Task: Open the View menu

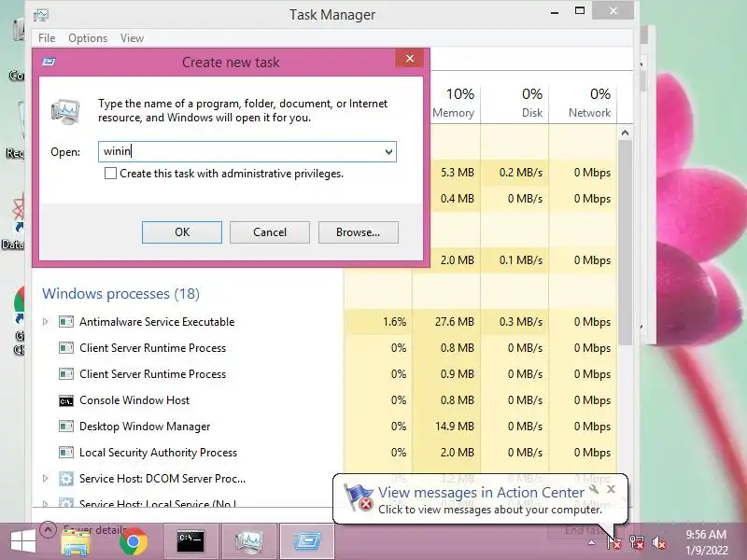Action: [132, 38]
